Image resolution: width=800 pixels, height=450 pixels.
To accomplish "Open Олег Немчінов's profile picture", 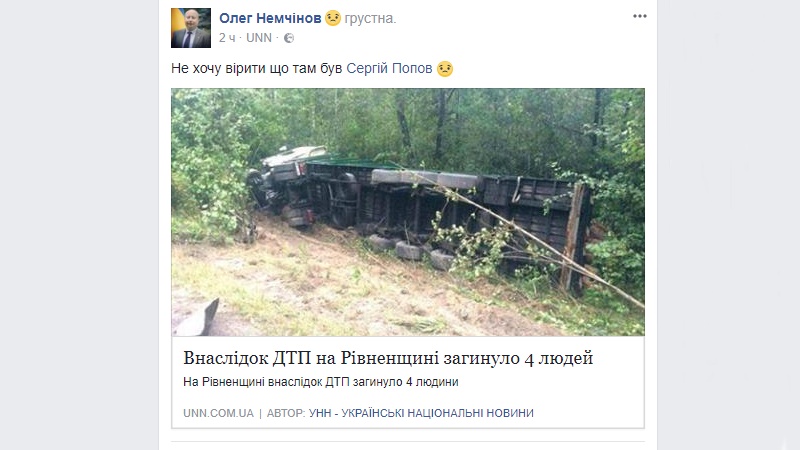I will point(191,28).
